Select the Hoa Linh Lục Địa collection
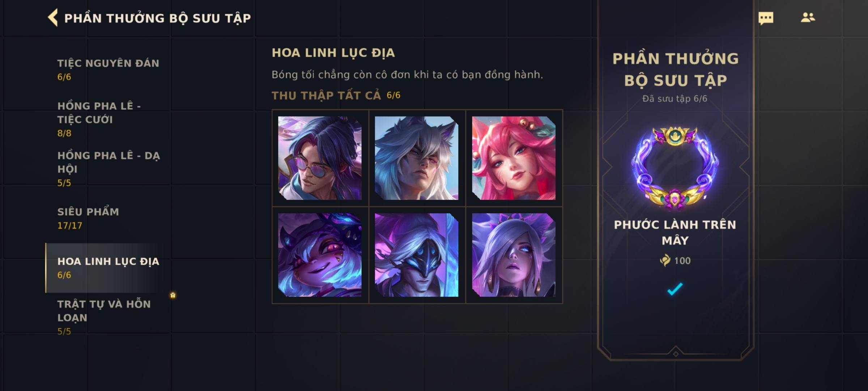868x391 pixels. pyautogui.click(x=109, y=268)
